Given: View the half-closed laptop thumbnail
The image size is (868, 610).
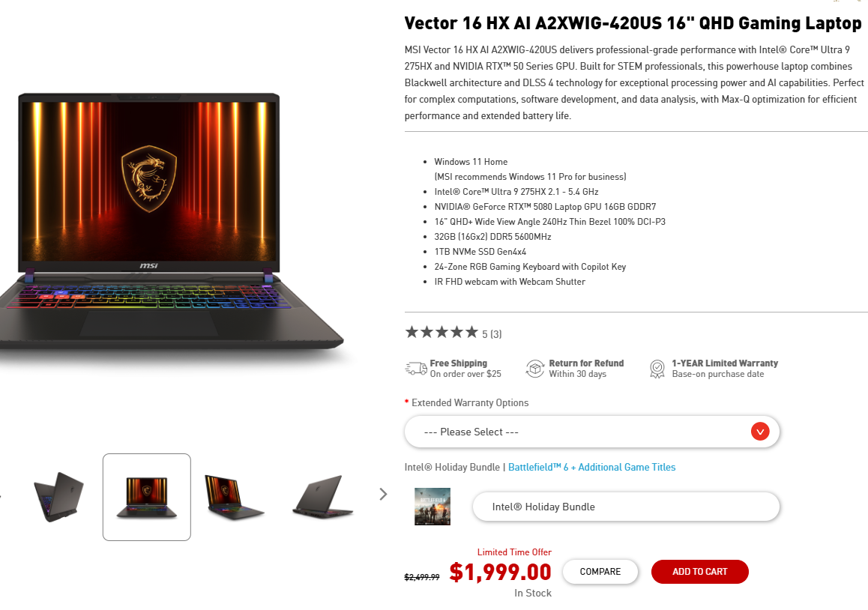Looking at the screenshot, I should click(323, 497).
